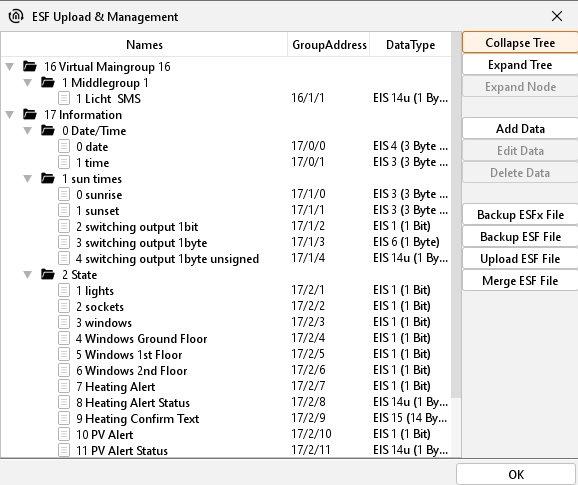Click the folder icon of 1 Middlegroup 1
The width and height of the screenshot is (578, 485).
point(48,83)
